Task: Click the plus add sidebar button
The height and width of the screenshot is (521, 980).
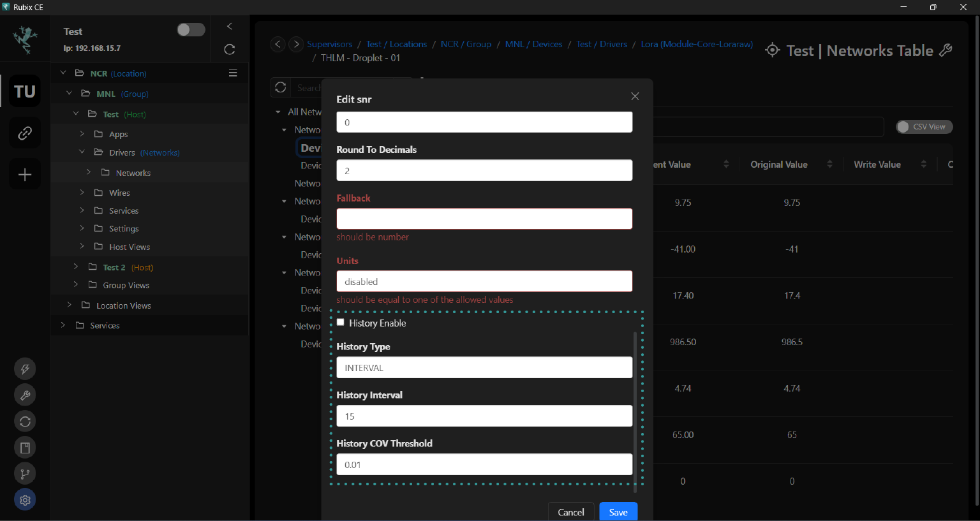Action: [25, 175]
